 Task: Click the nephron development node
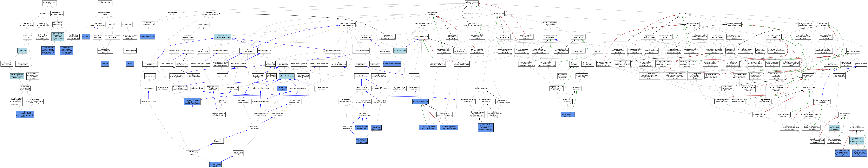pyautogui.click(x=298, y=88)
